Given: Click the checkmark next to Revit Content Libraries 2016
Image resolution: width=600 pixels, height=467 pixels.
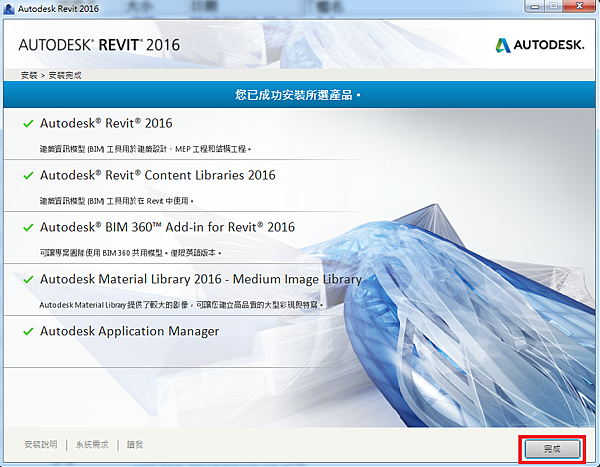Looking at the screenshot, I should pyautogui.click(x=28, y=176).
